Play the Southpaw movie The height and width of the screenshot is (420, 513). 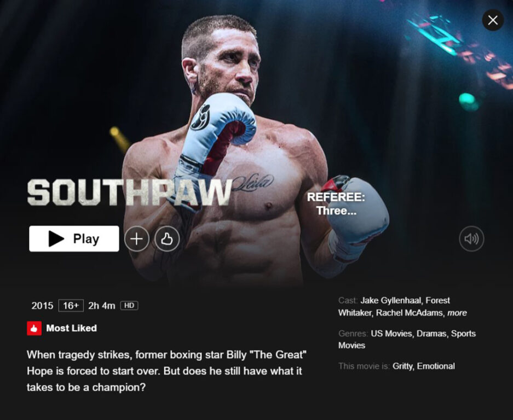(x=74, y=238)
